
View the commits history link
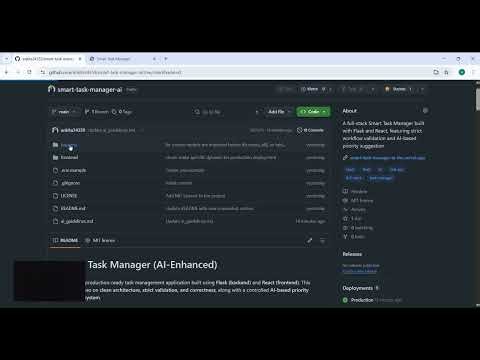point(310,130)
